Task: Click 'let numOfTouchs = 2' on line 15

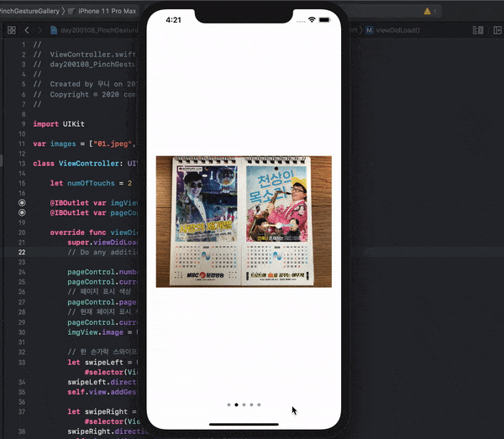Action: (x=91, y=183)
